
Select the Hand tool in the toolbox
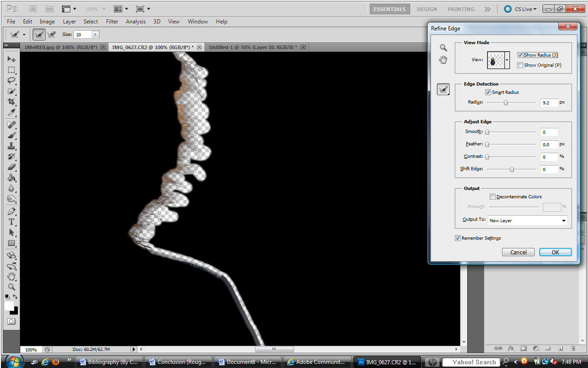click(11, 276)
